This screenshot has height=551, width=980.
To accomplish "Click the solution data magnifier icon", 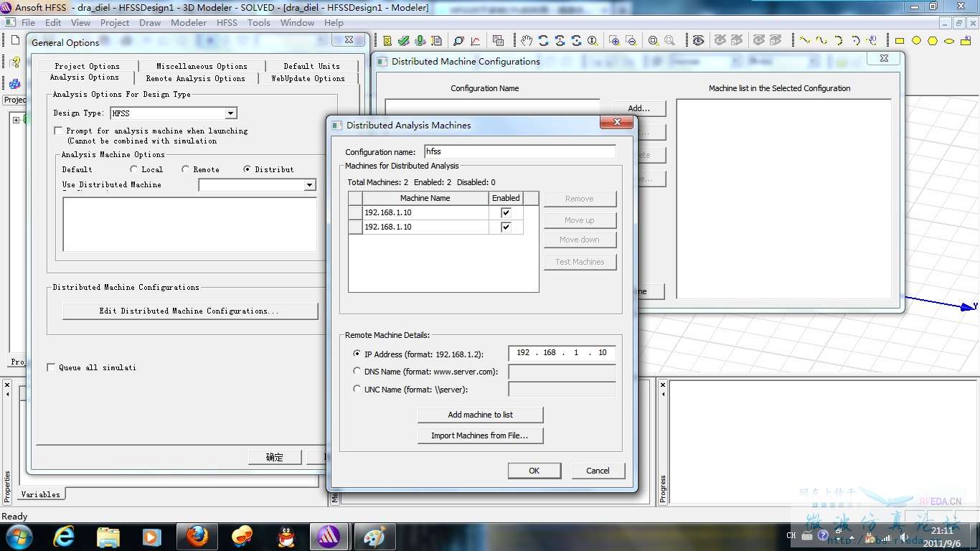I will pyautogui.click(x=458, y=40).
